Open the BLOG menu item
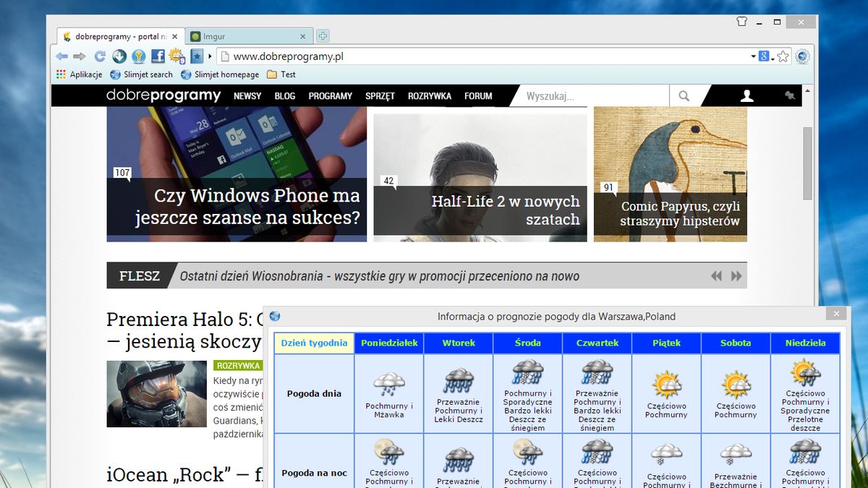Viewport: 868px width, 488px height. pos(285,96)
